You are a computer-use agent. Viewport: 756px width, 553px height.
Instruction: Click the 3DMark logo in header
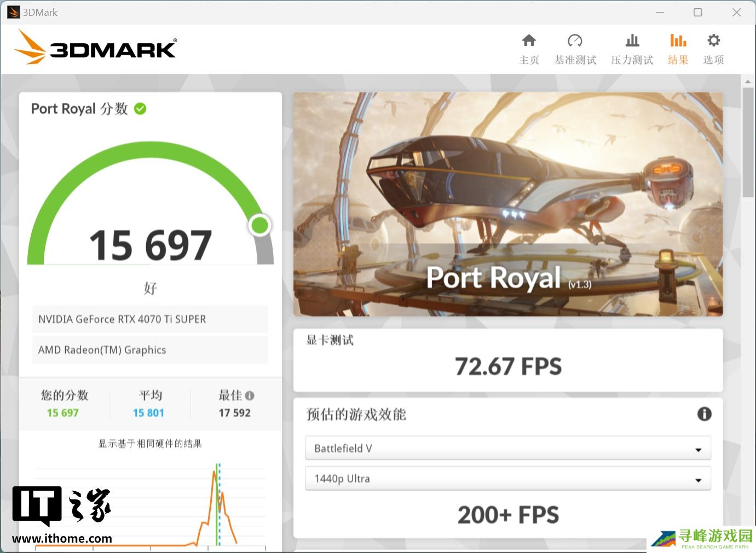(x=96, y=48)
